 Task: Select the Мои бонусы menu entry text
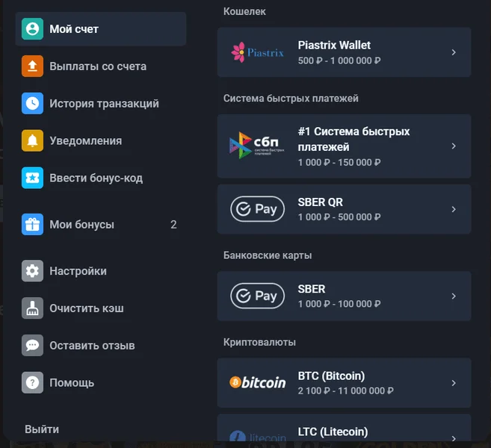tap(81, 225)
